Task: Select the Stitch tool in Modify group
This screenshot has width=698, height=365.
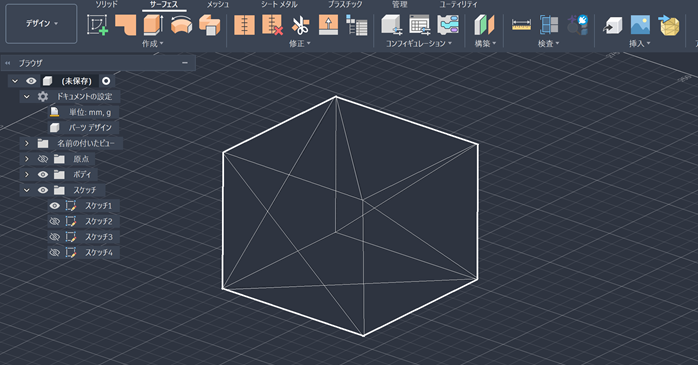Action: 244,24
